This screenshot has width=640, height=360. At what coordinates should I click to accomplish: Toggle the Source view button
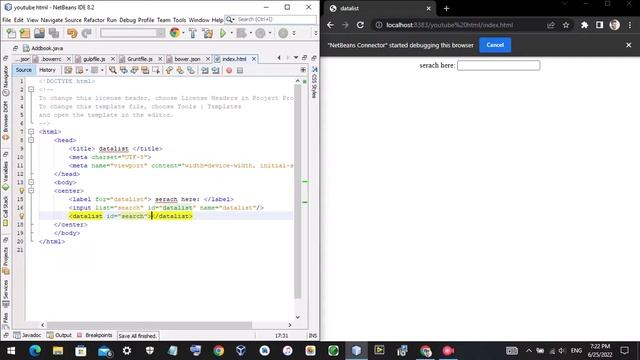24,70
